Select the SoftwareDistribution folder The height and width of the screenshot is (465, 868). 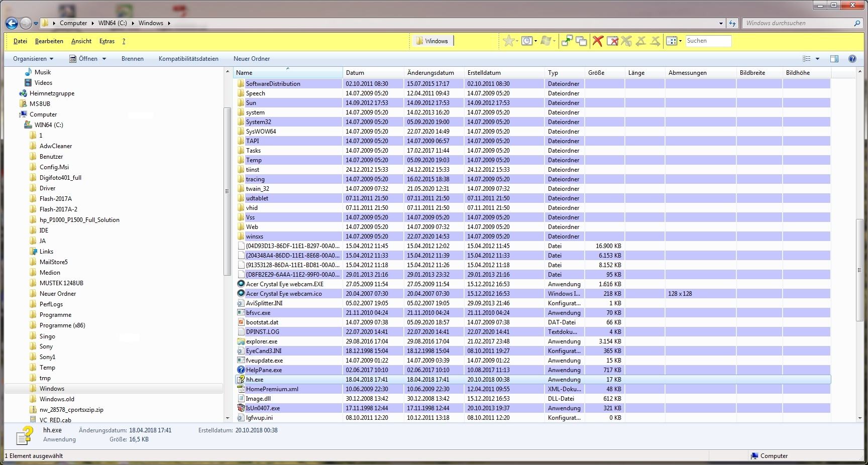pos(532,84)
